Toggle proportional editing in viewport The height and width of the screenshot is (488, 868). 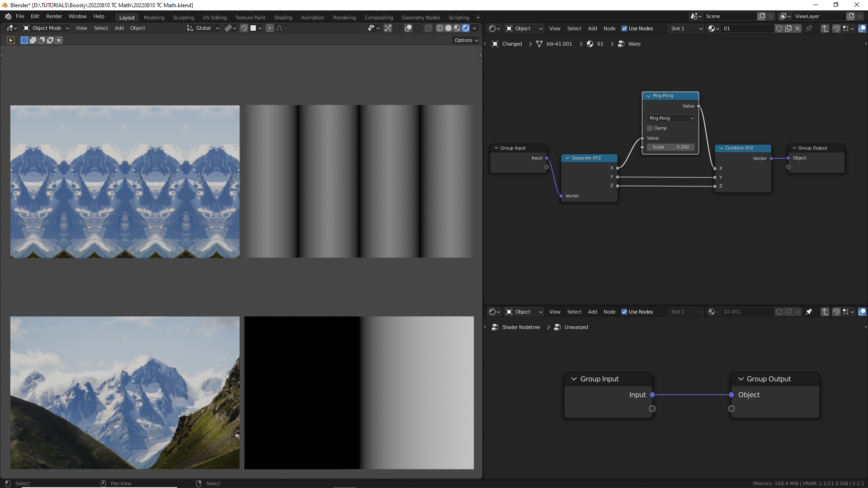pos(270,28)
